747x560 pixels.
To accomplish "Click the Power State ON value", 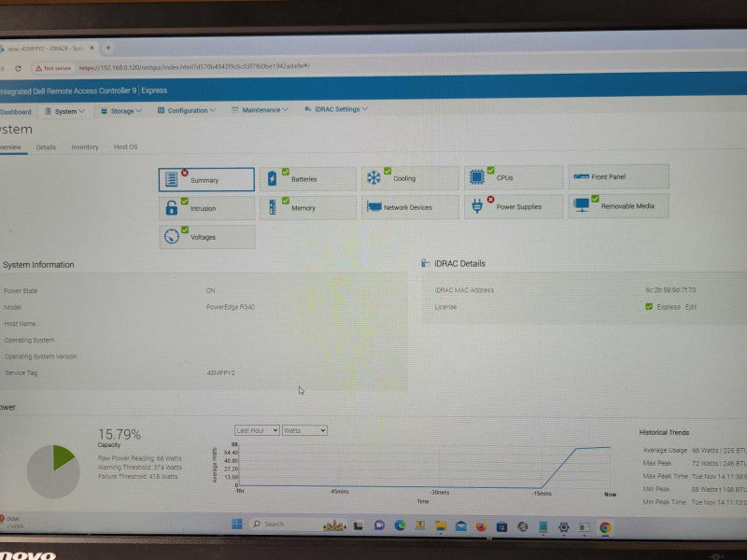I will [x=211, y=290].
